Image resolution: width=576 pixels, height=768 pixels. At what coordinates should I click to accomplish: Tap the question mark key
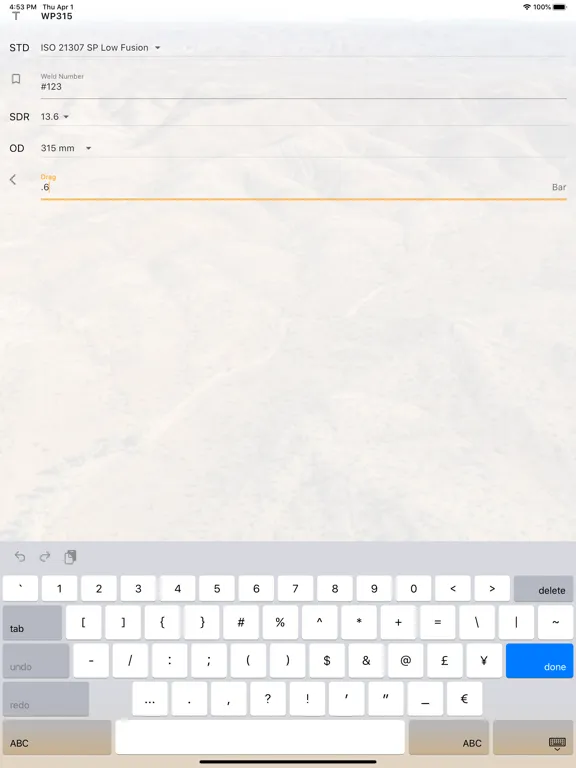(x=268, y=699)
